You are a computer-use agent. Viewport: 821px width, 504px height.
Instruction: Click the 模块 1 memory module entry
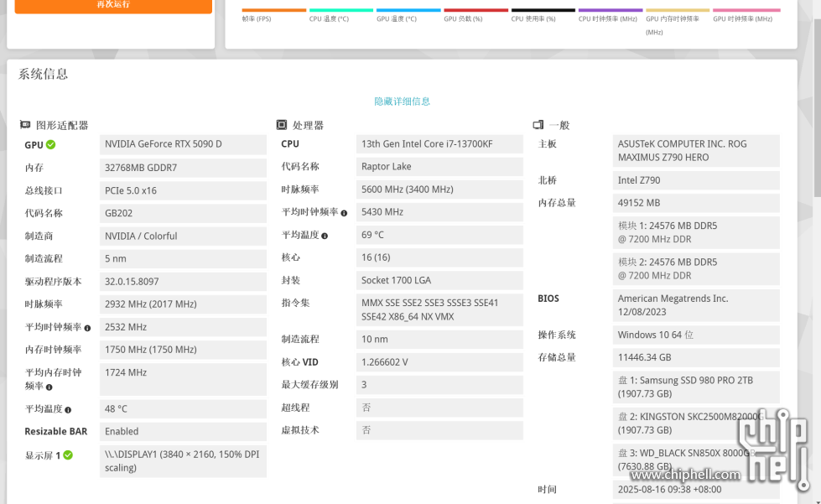[x=696, y=232]
